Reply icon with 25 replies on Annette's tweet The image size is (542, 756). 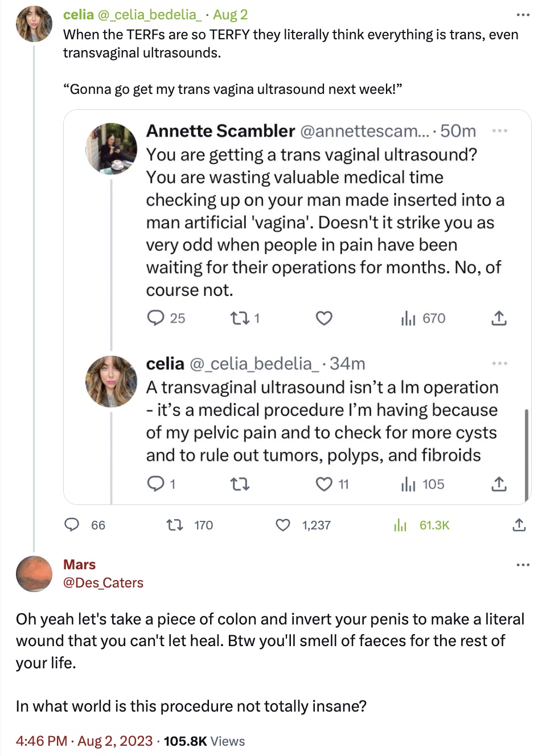[155, 318]
